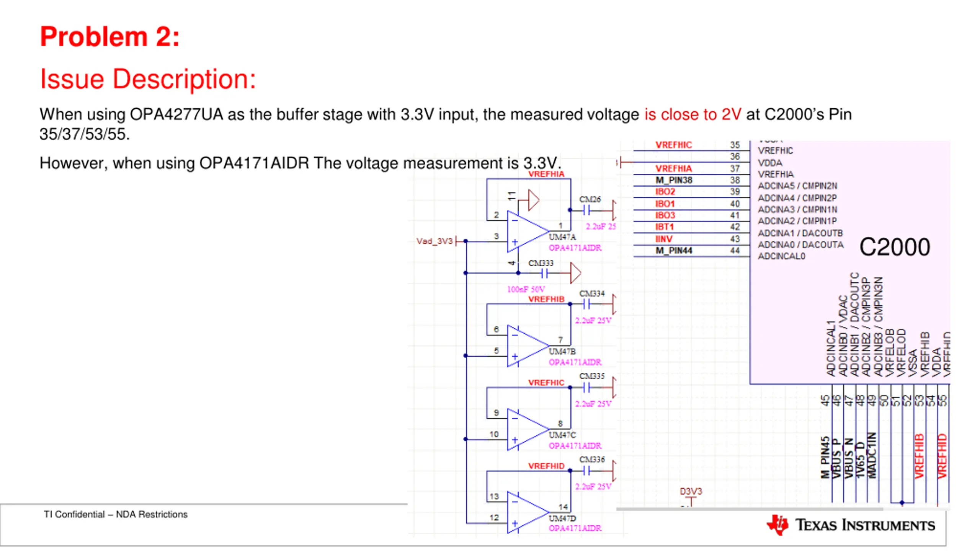The height and width of the screenshot is (551, 980).
Task: Click the red 'is close to 2V' text
Action: [x=693, y=114]
